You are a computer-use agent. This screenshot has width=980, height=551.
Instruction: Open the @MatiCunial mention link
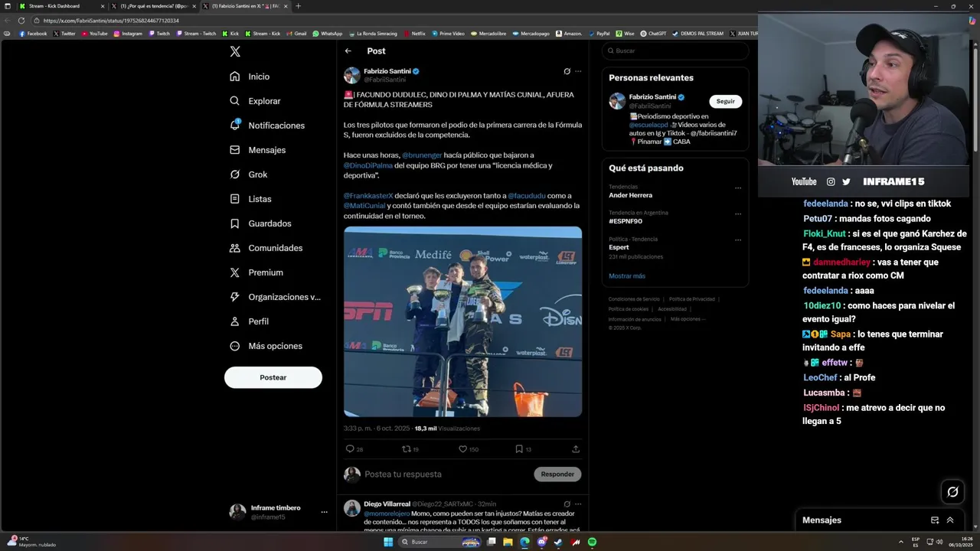364,206
